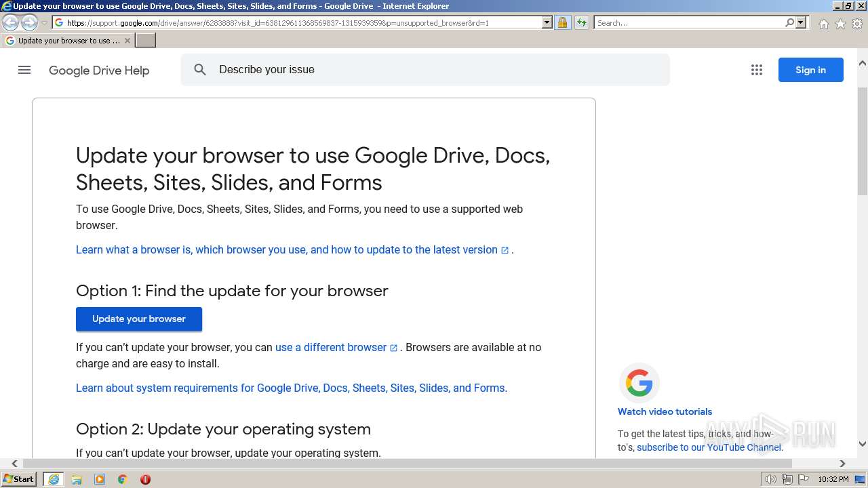This screenshot has height=488, width=868.
Task: Close the current browser tab
Action: click(x=127, y=41)
